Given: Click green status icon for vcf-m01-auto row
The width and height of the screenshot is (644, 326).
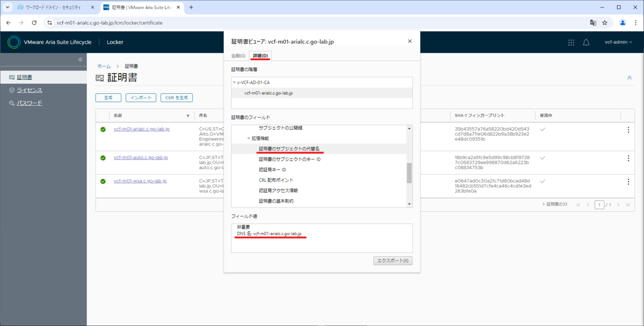Looking at the screenshot, I should point(103,158).
